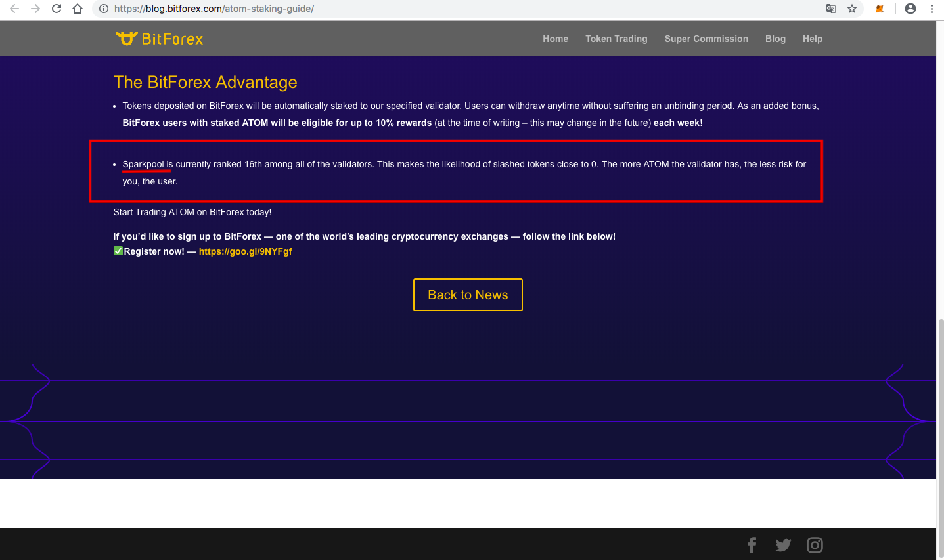The image size is (944, 560).
Task: Visit the BitForex Twitter page
Action: (x=783, y=545)
